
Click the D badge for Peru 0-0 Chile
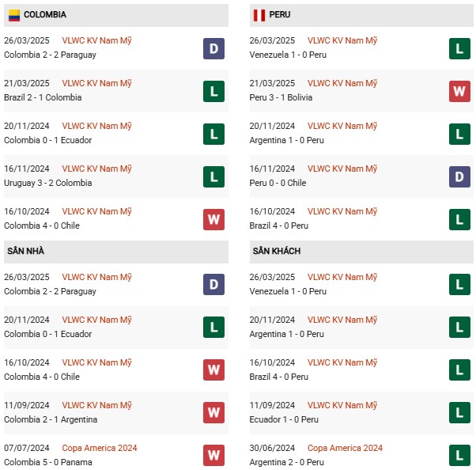[x=459, y=176]
